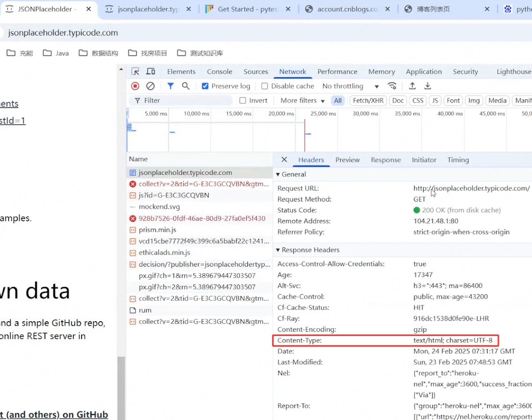Enable Disable cache checkbox

tap(264, 86)
